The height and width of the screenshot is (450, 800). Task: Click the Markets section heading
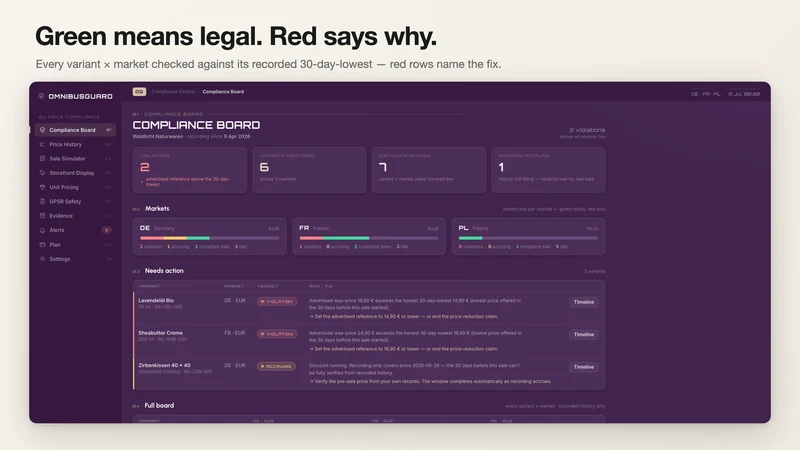coord(157,209)
